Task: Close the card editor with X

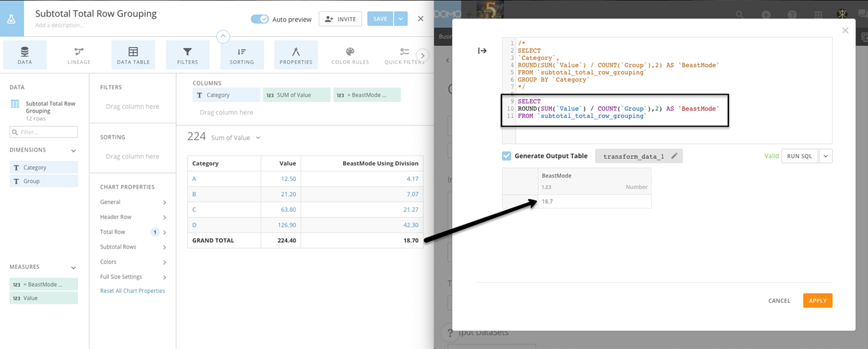Action: [421, 19]
